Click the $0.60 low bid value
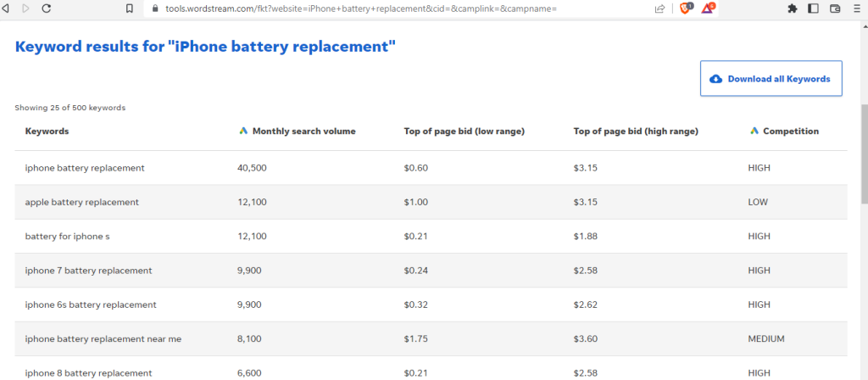The width and height of the screenshot is (868, 380). tap(415, 168)
